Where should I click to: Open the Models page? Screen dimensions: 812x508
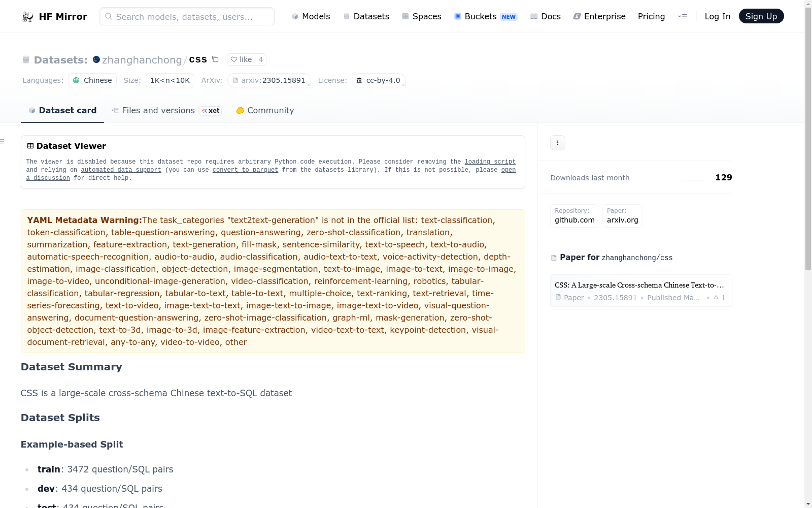[x=311, y=16]
